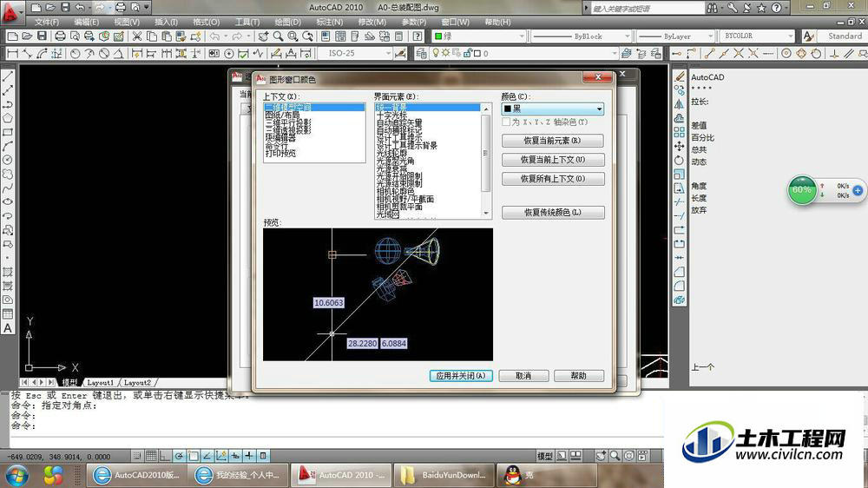Toggle Snap Mode in status bar
Image resolution: width=868 pixels, height=488 pixels.
[x=137, y=456]
